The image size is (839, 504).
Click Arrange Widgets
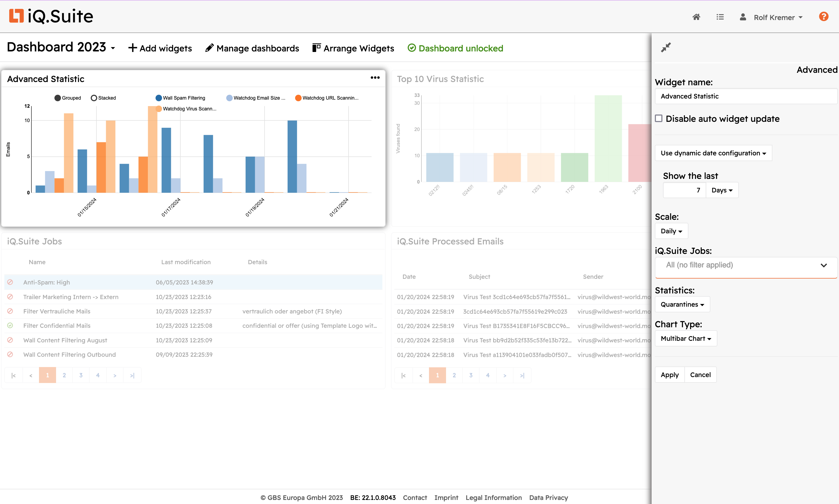point(353,48)
